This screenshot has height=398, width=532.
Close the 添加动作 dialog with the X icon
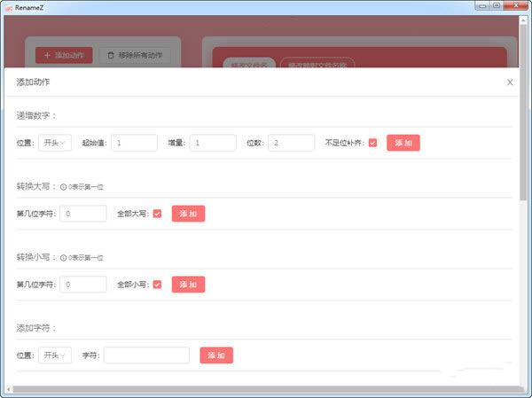510,82
